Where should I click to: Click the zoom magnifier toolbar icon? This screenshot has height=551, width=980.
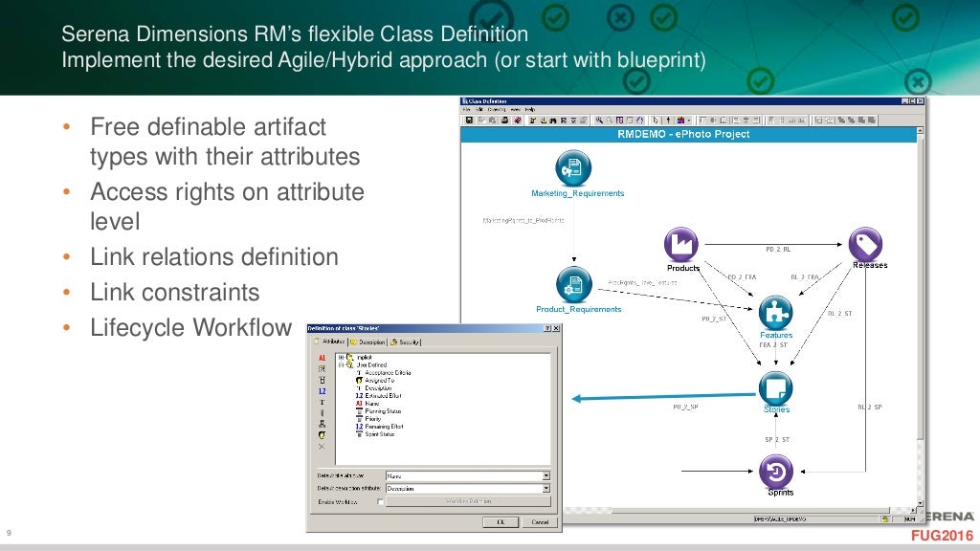click(x=599, y=120)
